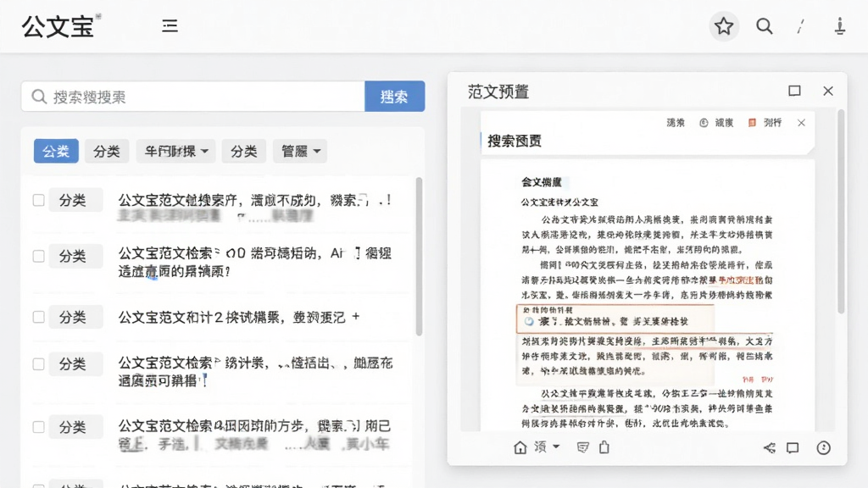The image size is (868, 488).
Task: Click the results list vertical scrollbar
Action: coord(419,257)
